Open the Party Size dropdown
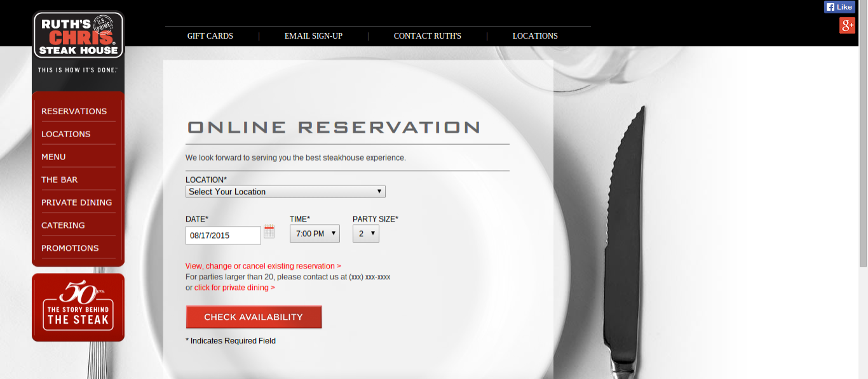This screenshot has width=868, height=379. coord(366,234)
